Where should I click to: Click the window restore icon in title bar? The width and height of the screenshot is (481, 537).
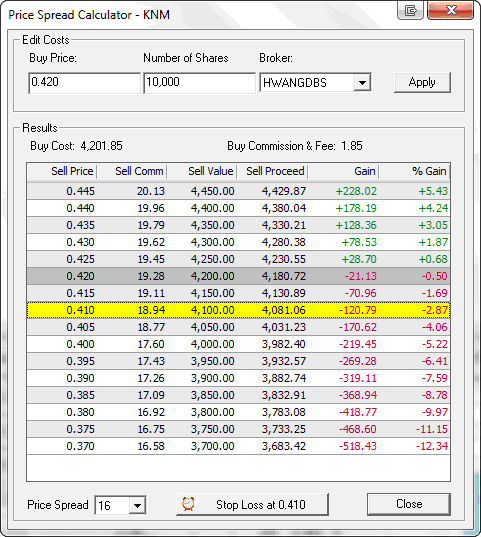tap(410, 10)
